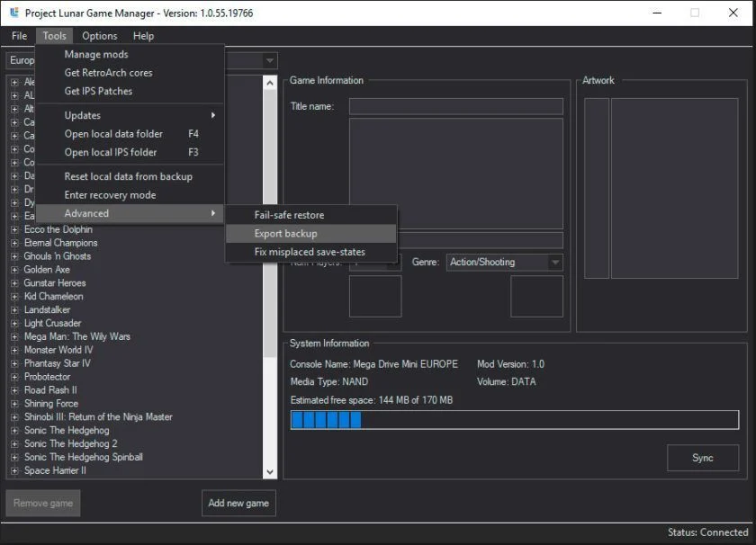
Task: Expand Kid Chameleon tree node
Action: click(x=14, y=297)
